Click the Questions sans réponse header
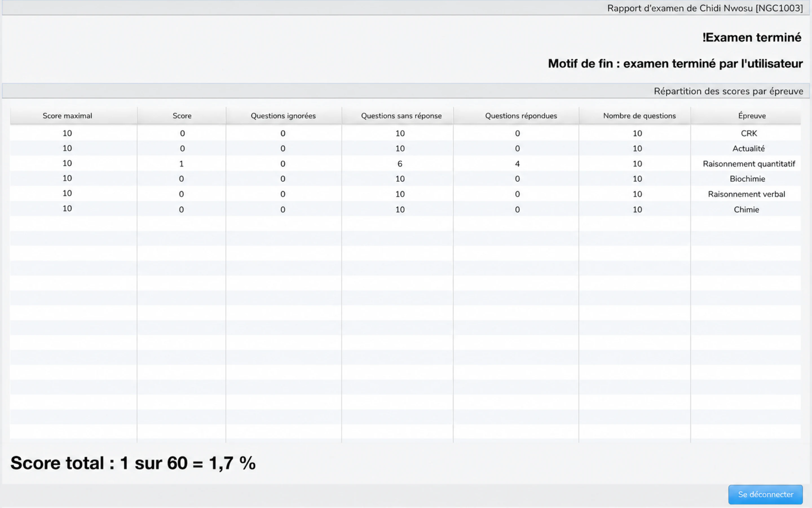 coord(398,116)
